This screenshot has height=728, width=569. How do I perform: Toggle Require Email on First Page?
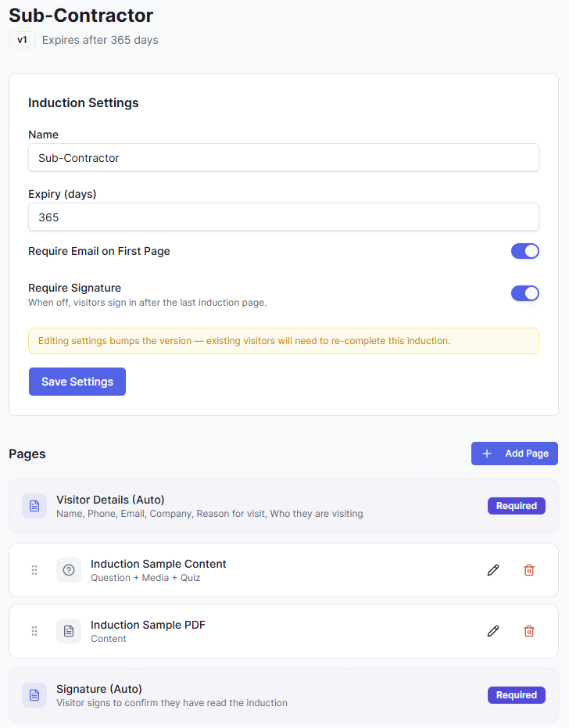[525, 251]
